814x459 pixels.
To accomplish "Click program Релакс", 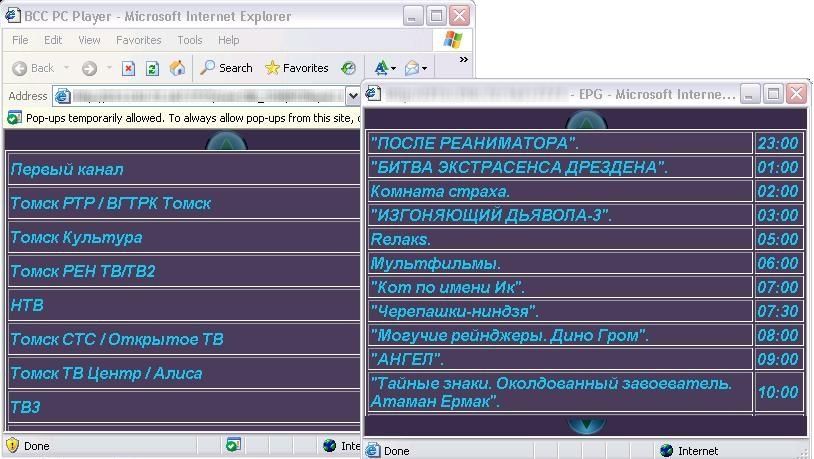I will click(560, 239).
